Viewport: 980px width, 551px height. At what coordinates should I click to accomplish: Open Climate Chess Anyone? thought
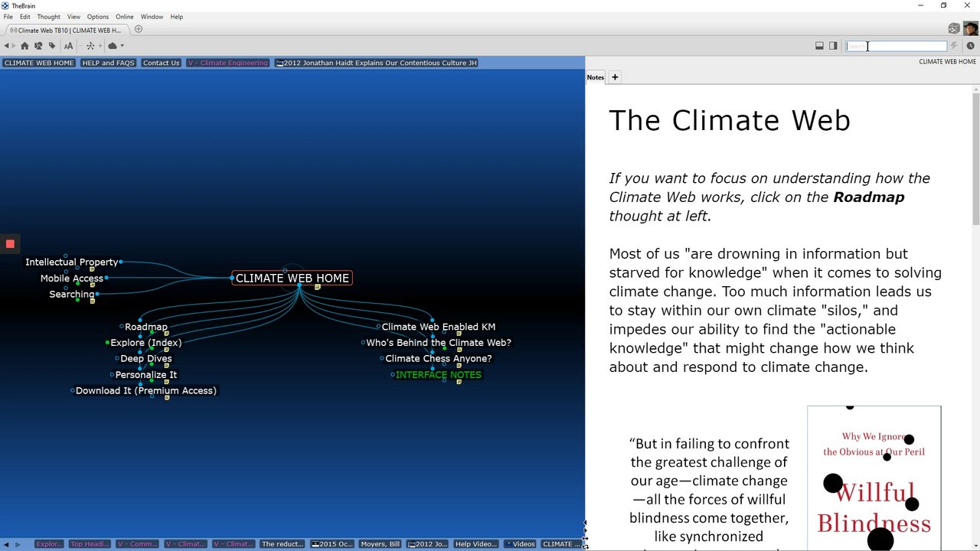439,358
